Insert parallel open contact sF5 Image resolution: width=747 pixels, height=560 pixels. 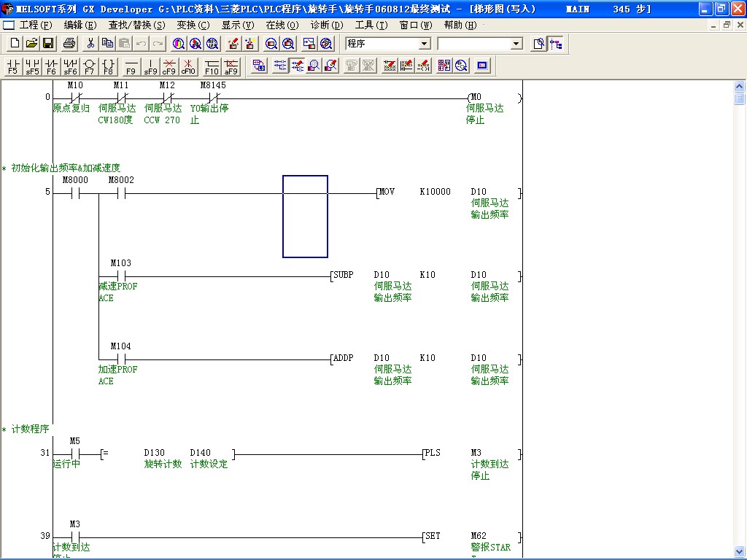point(32,66)
